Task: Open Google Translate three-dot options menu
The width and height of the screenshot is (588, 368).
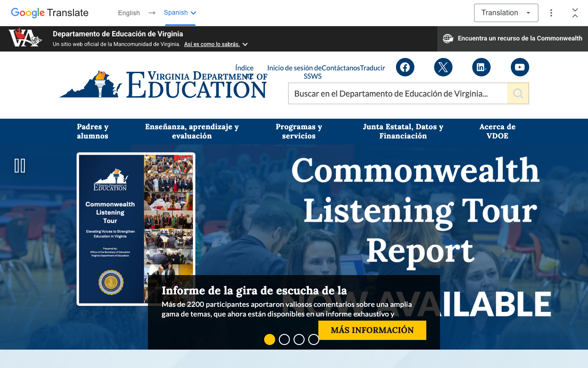Action: [x=551, y=13]
